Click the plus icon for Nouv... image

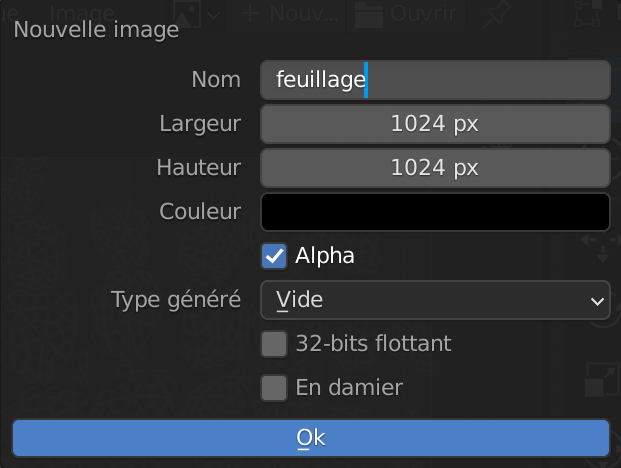click(x=250, y=13)
